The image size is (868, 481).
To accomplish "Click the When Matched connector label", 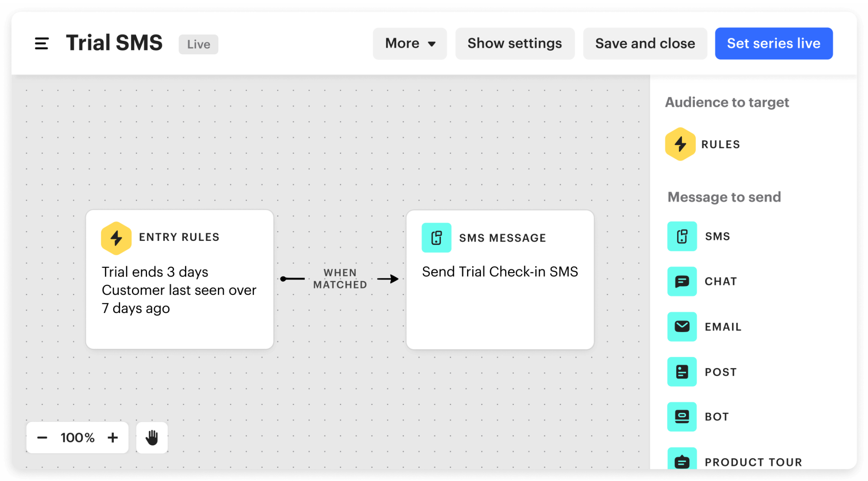I will coord(340,279).
